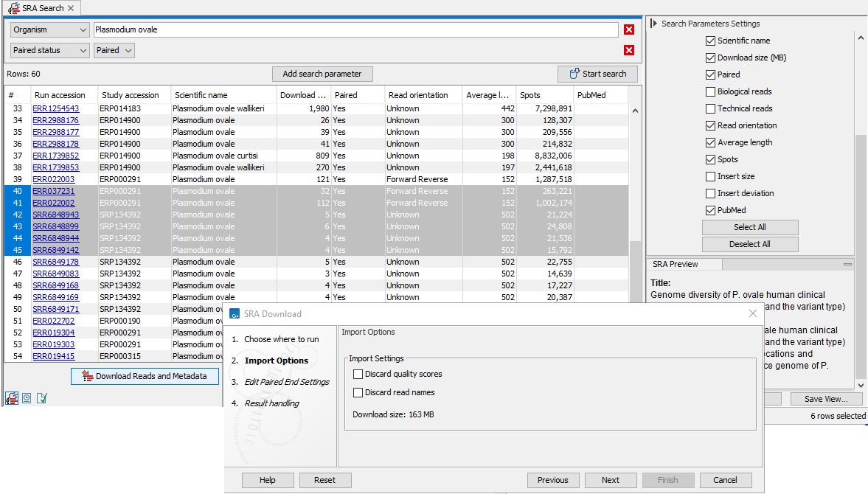This screenshot has height=494, width=868.
Task: Open the element info icon with checkmark
Action: coord(41,398)
